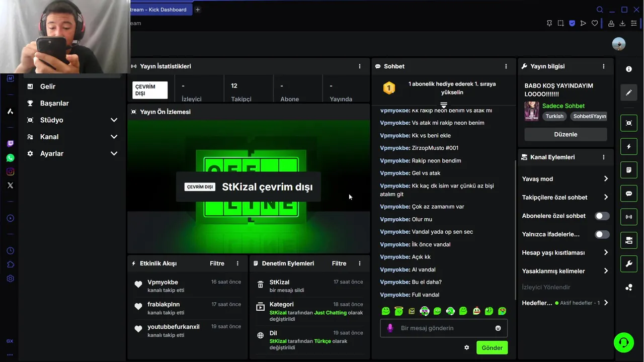Open Yayın İstatistikleri three-dot menu

(x=359, y=66)
